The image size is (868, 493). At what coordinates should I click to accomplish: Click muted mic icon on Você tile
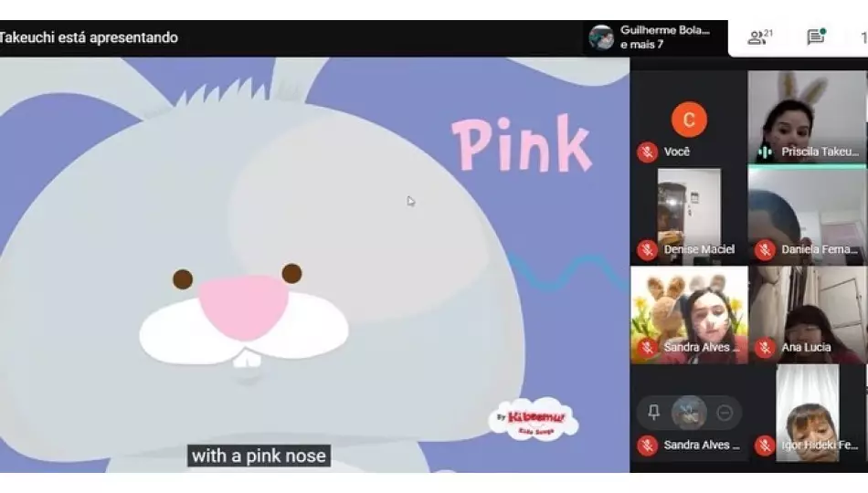[x=647, y=152]
